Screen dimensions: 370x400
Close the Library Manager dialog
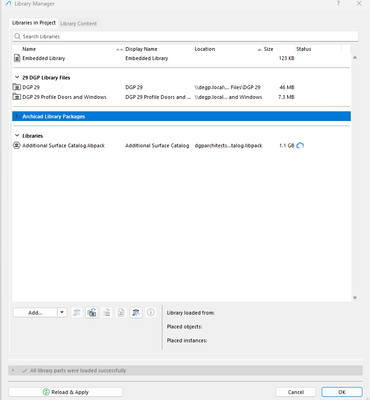point(359,4)
